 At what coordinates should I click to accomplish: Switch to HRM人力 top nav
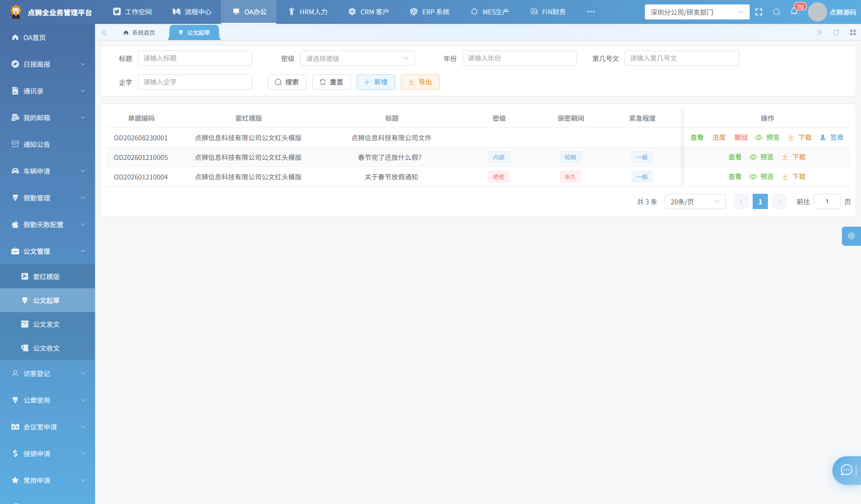(x=308, y=12)
